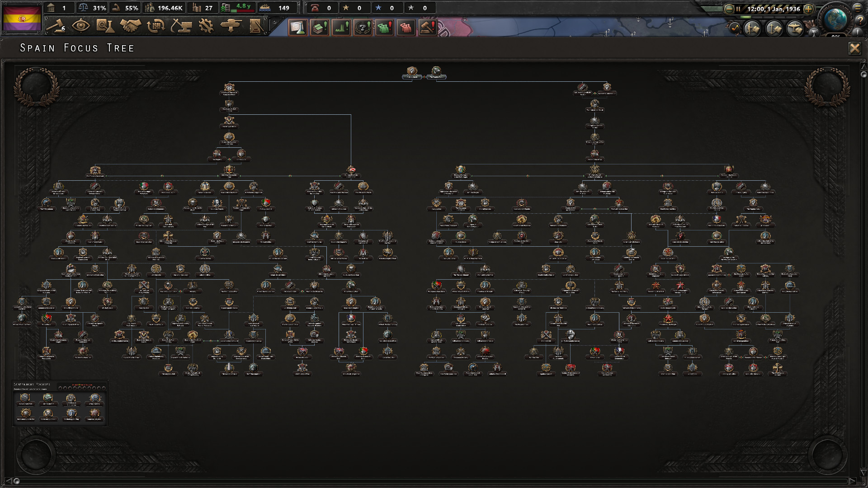Select the Naval Production continuous focus
The height and width of the screenshot is (488, 868).
click(x=25, y=400)
